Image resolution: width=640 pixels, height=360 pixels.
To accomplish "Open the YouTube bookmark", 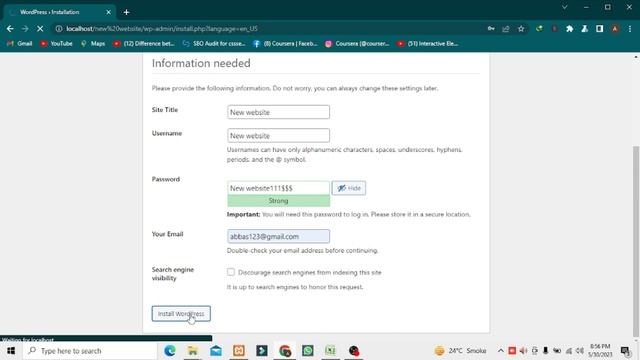I will point(56,43).
